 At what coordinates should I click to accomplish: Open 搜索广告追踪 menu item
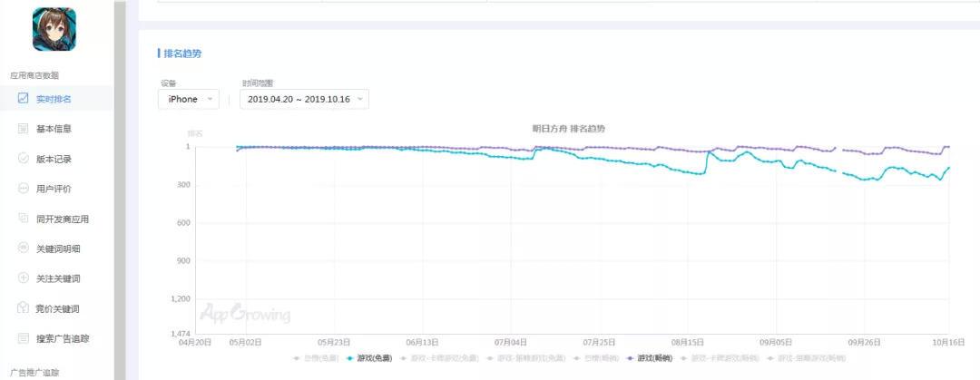(x=63, y=338)
